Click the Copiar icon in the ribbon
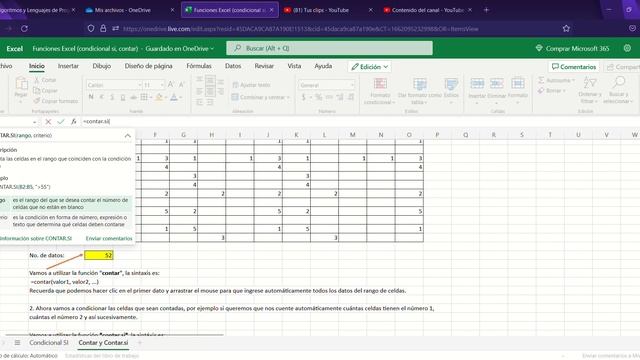This screenshot has width=640, height=360. [x=37, y=91]
